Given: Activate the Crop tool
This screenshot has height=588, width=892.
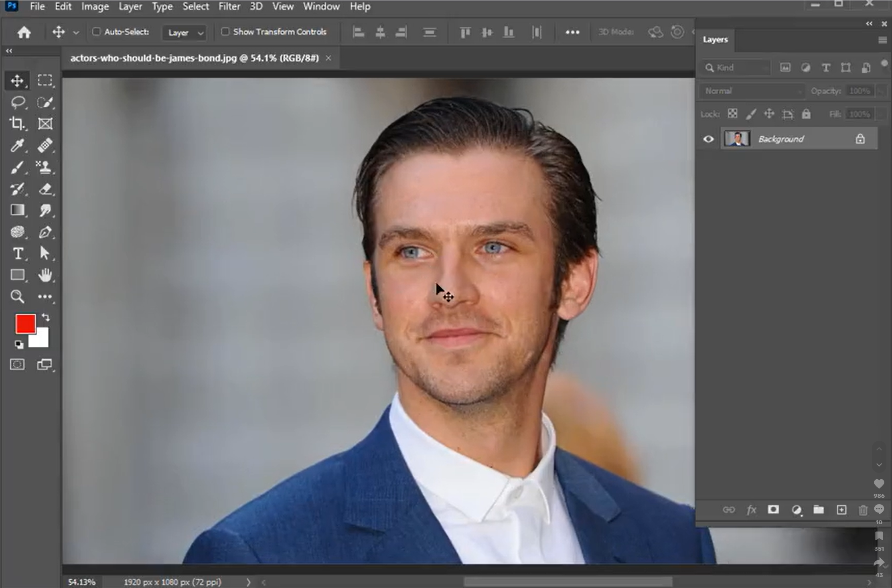Looking at the screenshot, I should [18, 124].
